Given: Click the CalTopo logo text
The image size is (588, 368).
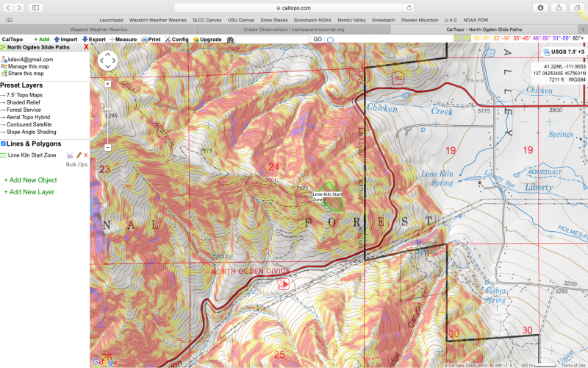Looking at the screenshot, I should (x=12, y=40).
